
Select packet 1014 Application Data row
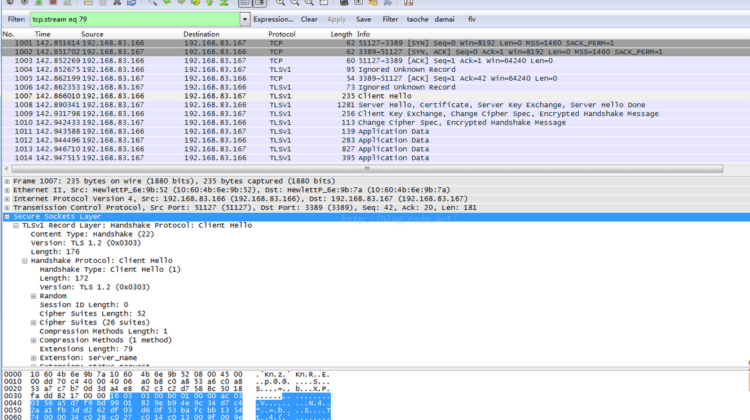tap(375, 158)
